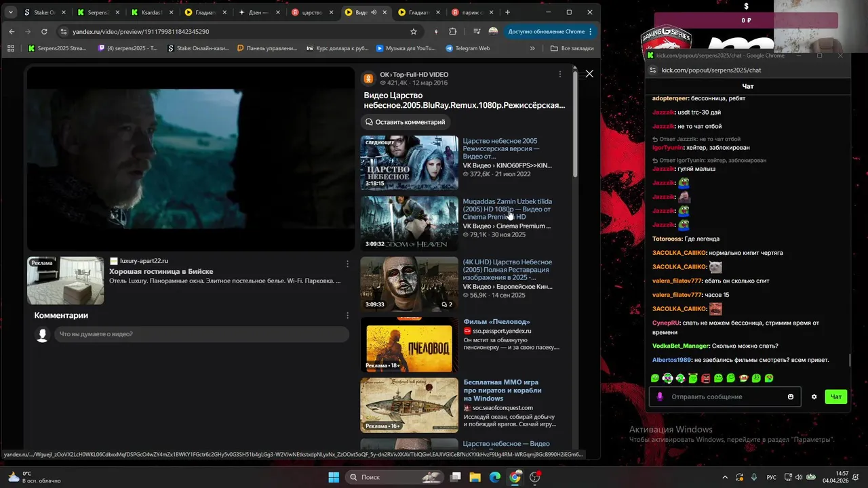
Task: Click Chrome back navigation arrow
Action: (x=12, y=31)
